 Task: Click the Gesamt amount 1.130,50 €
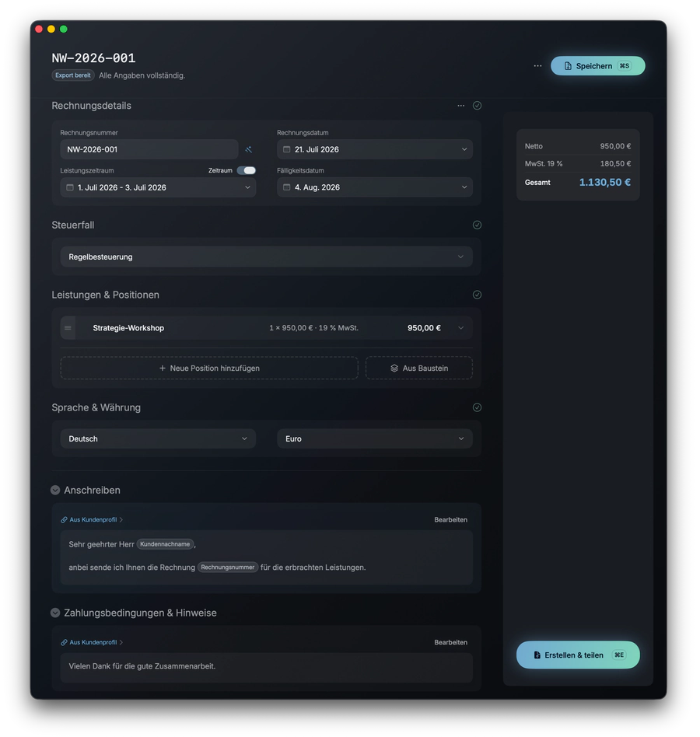604,183
